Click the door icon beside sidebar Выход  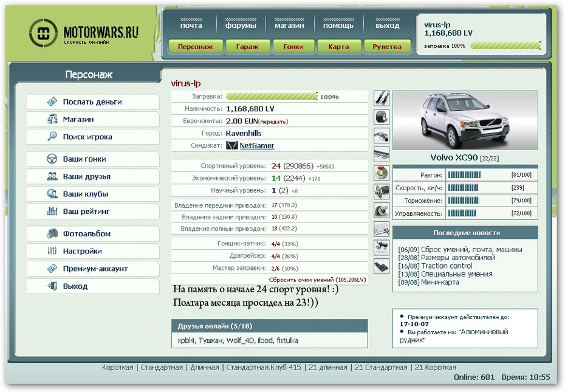pos(52,286)
